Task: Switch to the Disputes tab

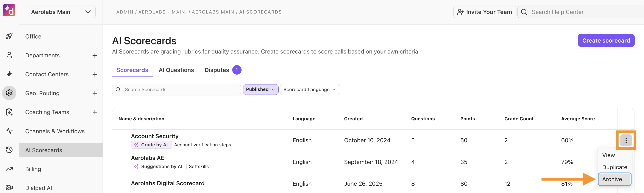Action: click(217, 70)
